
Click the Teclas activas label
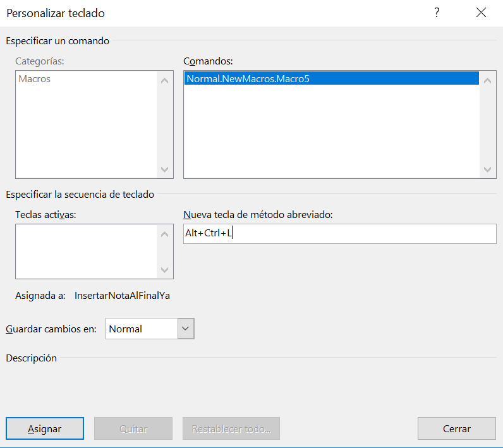pyautogui.click(x=45, y=215)
